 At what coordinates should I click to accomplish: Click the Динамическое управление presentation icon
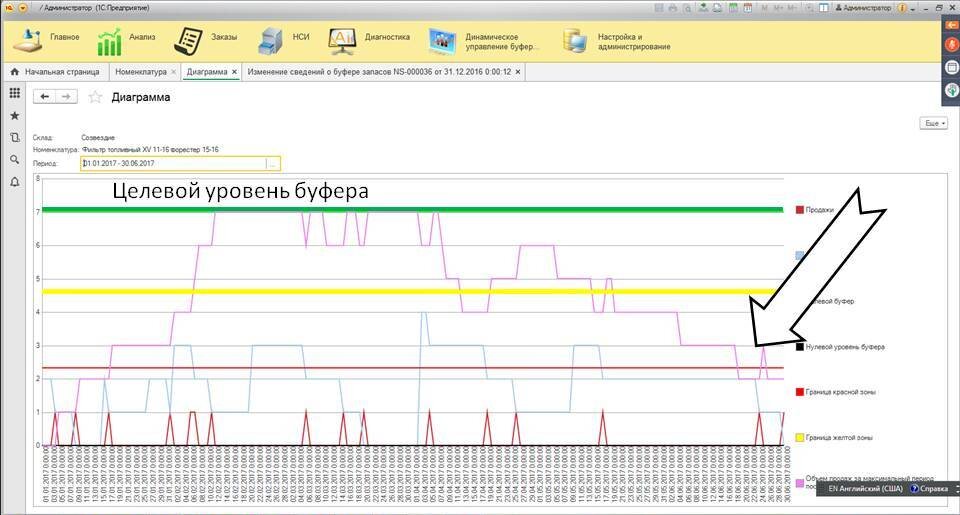442,41
